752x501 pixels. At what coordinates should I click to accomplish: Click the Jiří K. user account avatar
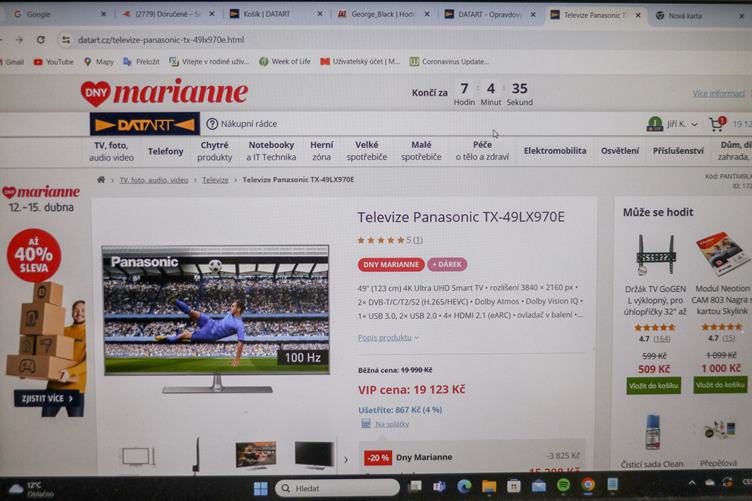655,124
